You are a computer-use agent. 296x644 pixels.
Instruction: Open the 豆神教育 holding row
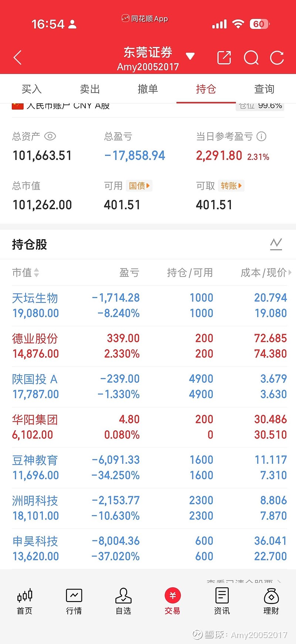(x=148, y=468)
